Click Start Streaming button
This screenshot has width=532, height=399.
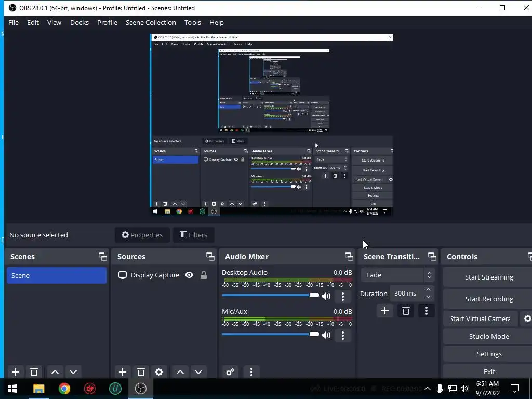[487, 277]
